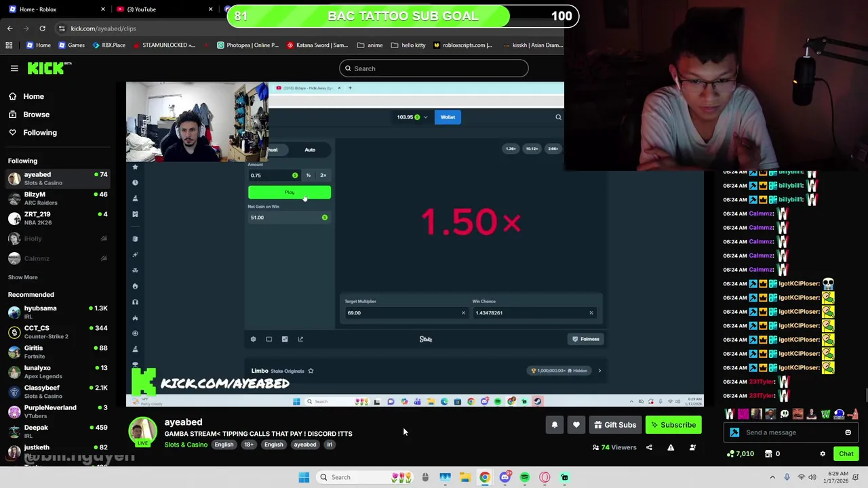This screenshot has height=488, width=868.
Task: Open Spotify from taskbar
Action: coord(525,477)
